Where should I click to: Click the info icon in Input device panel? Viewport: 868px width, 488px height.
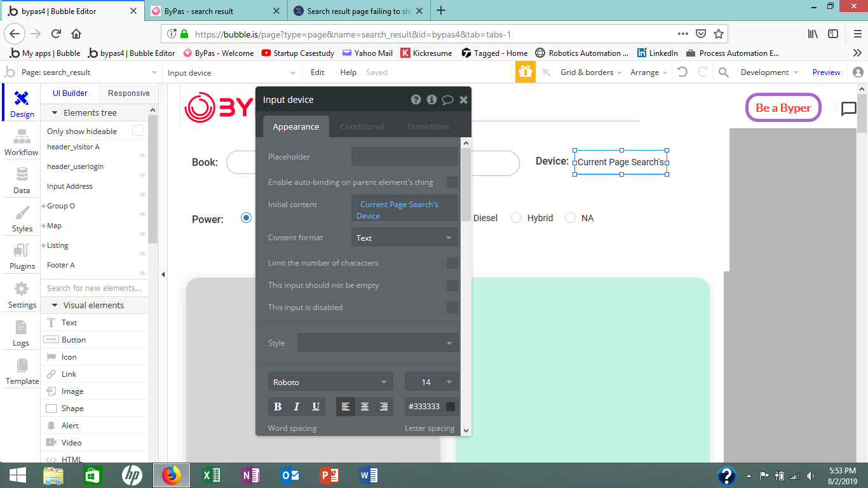click(x=431, y=100)
